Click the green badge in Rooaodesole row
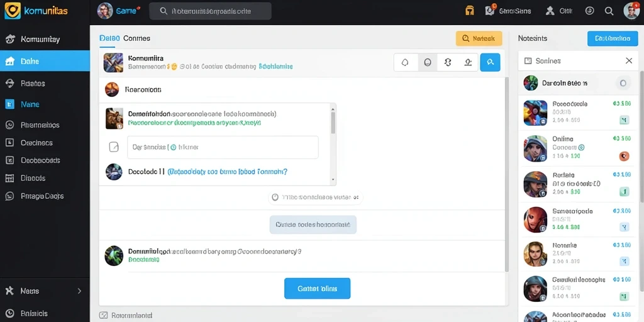The image size is (644, 322). (625, 120)
